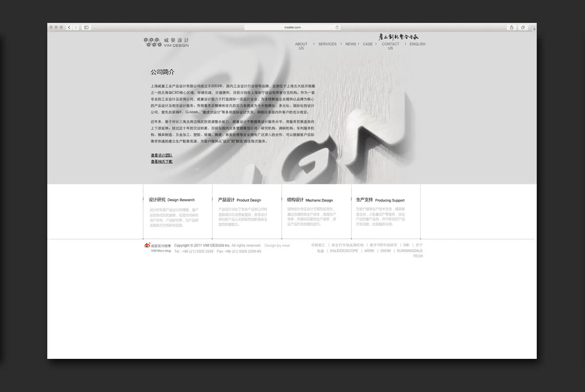Switch the site language to ENGLISH
This screenshot has width=585, height=392.
[417, 44]
